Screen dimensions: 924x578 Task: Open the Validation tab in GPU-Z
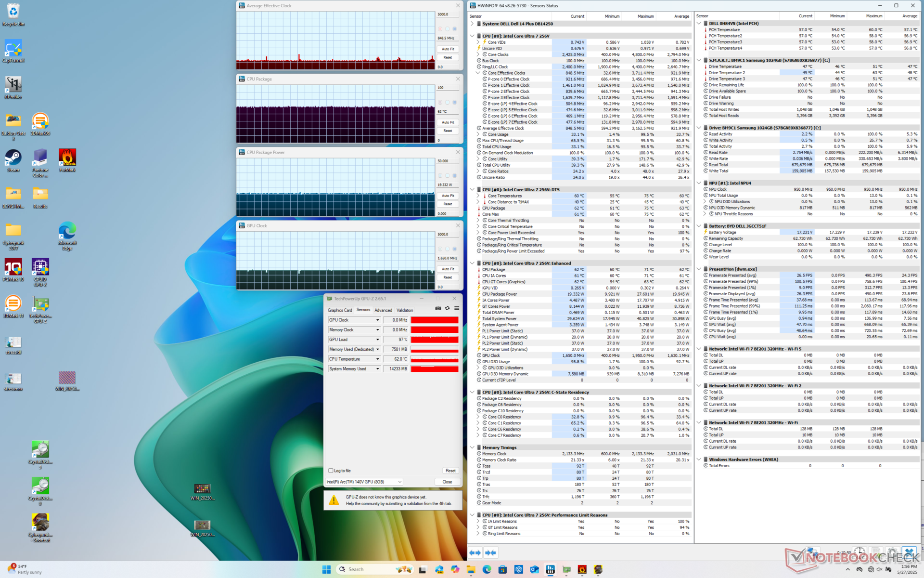pos(405,310)
